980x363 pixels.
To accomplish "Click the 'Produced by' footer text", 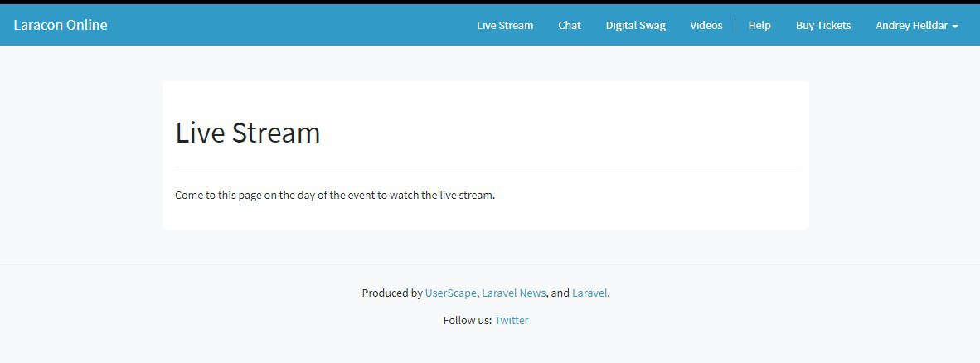I will pos(392,293).
